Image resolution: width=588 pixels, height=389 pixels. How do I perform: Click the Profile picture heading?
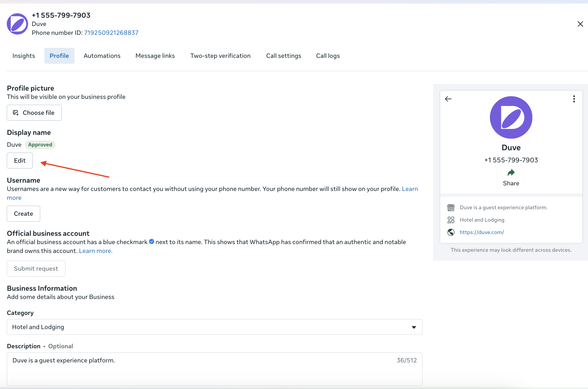30,88
